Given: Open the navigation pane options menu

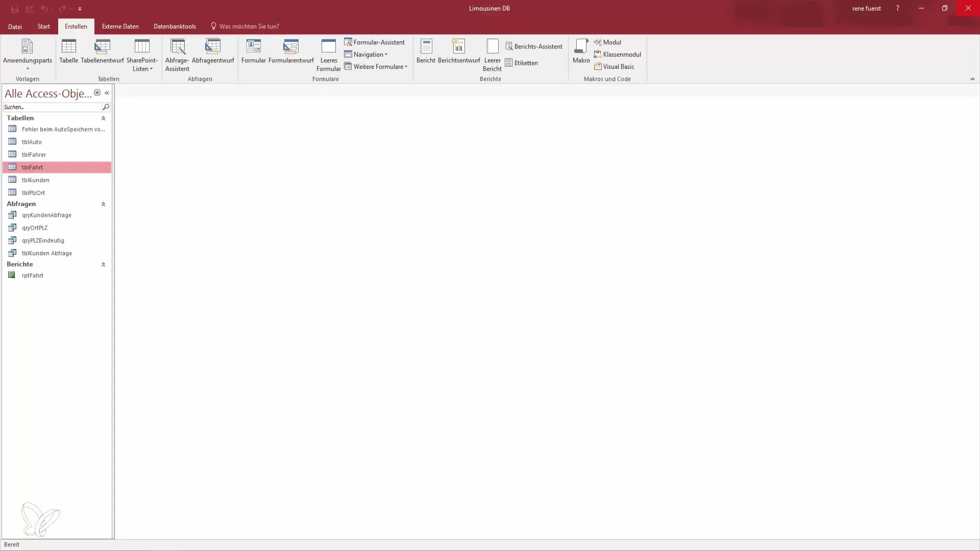Looking at the screenshot, I should click(x=97, y=93).
